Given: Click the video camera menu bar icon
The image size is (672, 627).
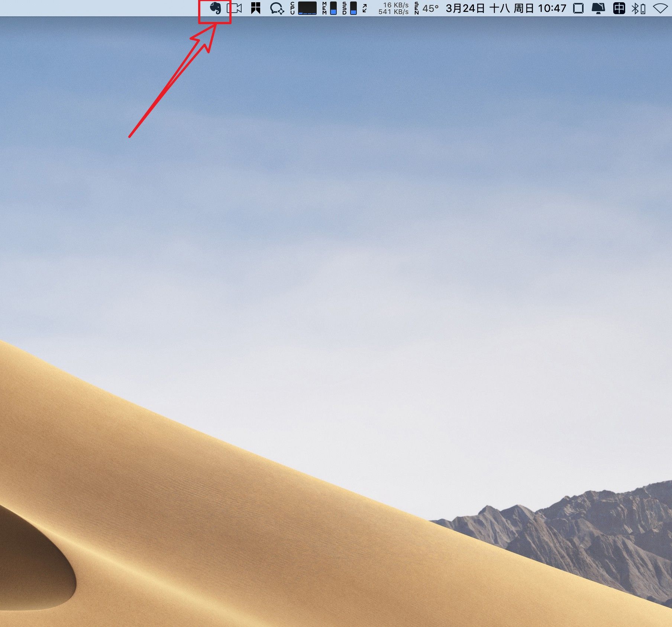Looking at the screenshot, I should click(235, 8).
